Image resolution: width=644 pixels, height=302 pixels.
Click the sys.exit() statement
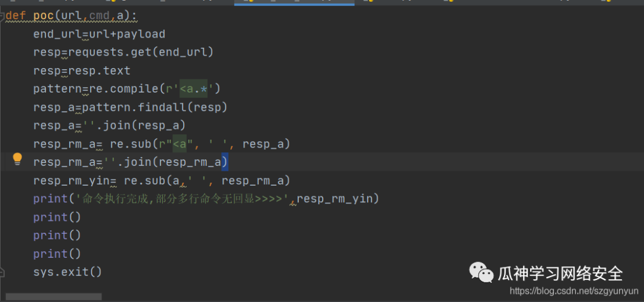coord(67,272)
